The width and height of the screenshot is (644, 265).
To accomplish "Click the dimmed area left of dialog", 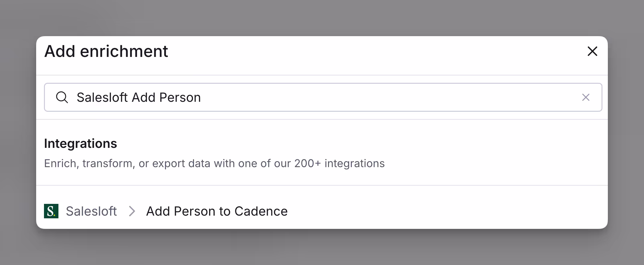I will [17, 132].
